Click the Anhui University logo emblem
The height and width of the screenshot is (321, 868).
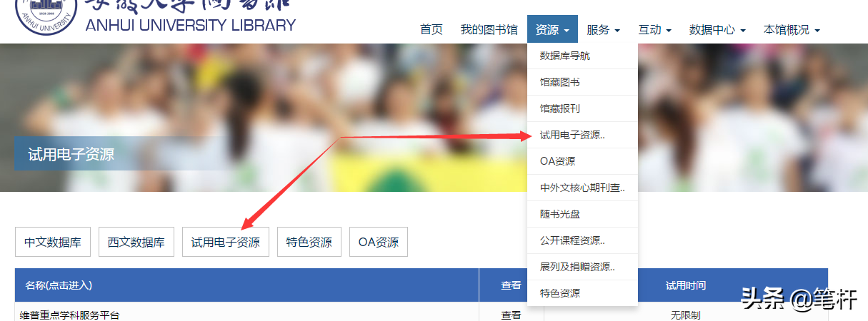coord(46,16)
